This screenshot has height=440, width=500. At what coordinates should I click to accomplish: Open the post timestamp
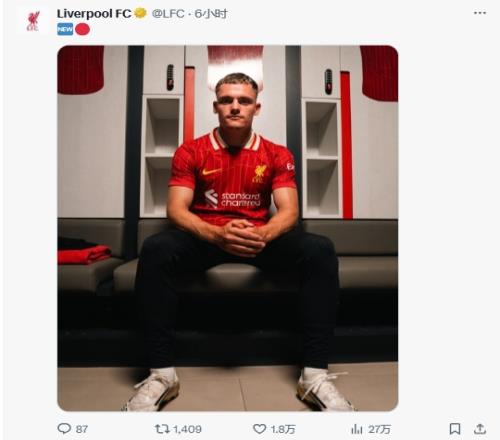click(x=211, y=14)
